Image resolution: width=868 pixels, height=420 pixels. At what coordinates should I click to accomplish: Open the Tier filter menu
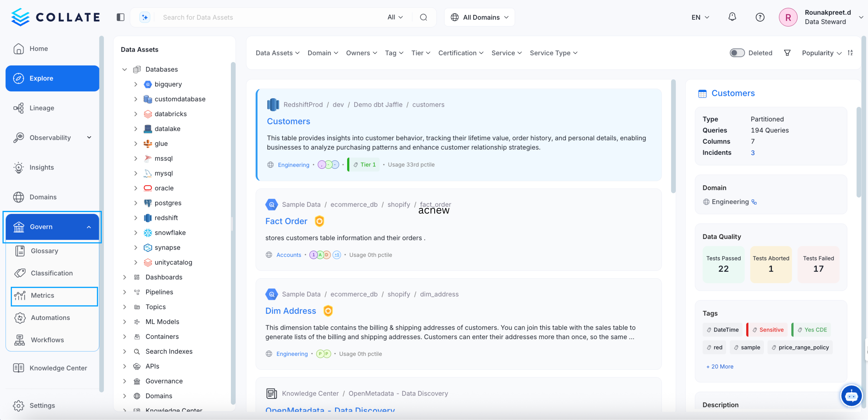click(x=420, y=53)
